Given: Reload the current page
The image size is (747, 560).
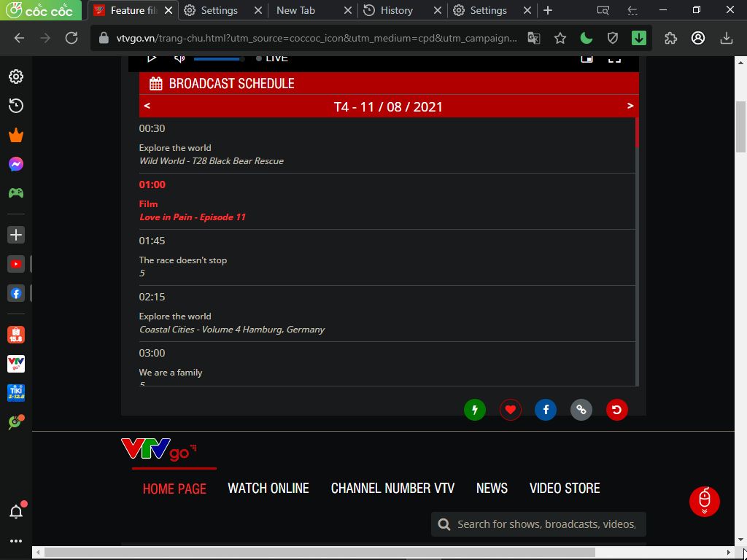Looking at the screenshot, I should (x=71, y=38).
